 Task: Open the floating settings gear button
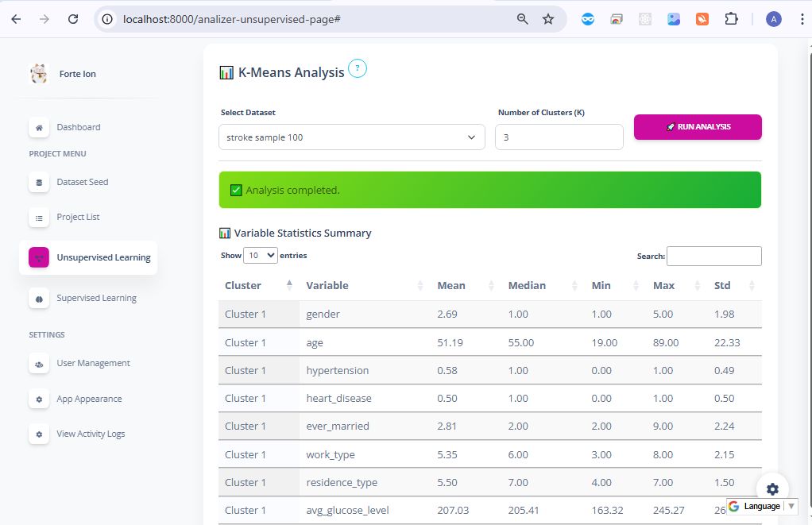point(772,489)
